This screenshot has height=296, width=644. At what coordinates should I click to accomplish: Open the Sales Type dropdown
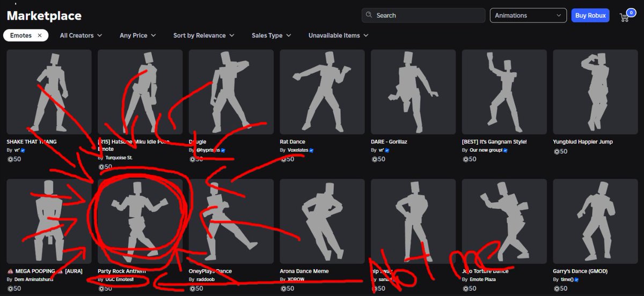pyautogui.click(x=271, y=35)
